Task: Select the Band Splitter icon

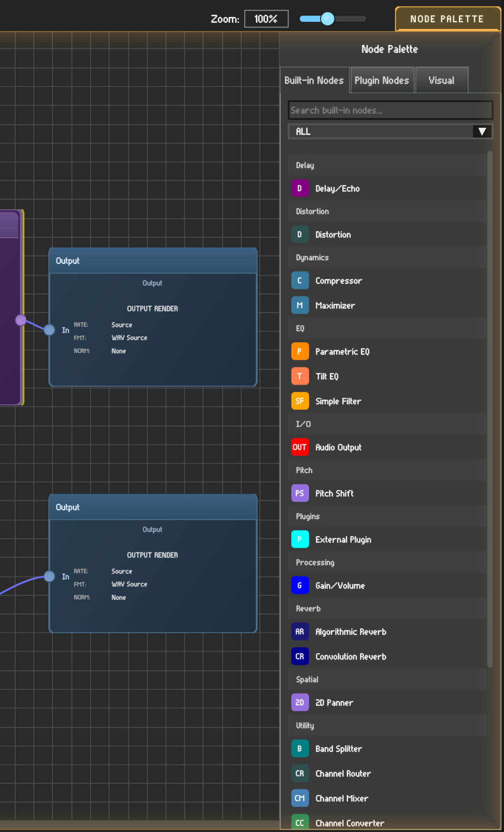Action: [300, 749]
